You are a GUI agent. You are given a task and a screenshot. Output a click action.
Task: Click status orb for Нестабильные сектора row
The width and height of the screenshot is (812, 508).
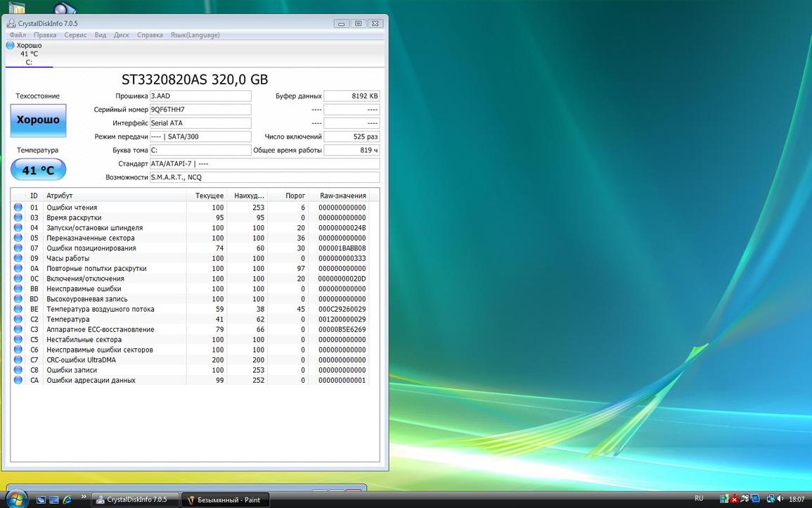point(18,340)
